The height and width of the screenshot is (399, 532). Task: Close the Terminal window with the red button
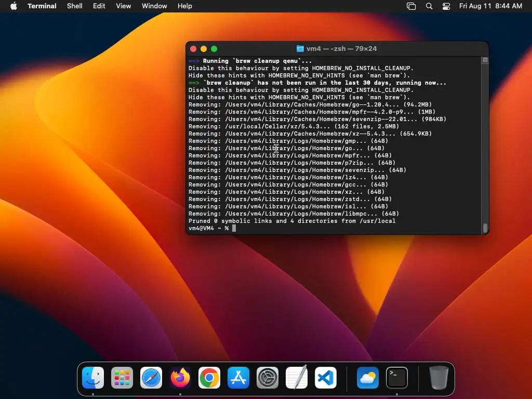(193, 49)
